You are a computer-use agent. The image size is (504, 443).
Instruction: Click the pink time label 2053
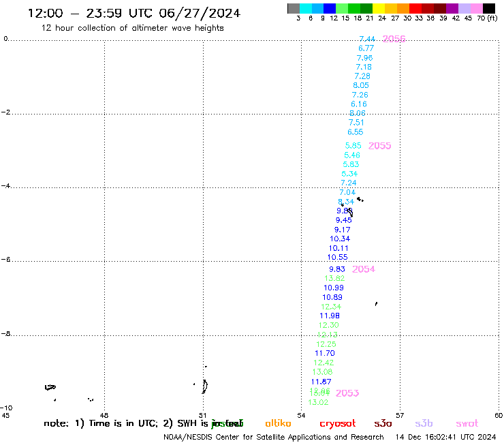(347, 393)
